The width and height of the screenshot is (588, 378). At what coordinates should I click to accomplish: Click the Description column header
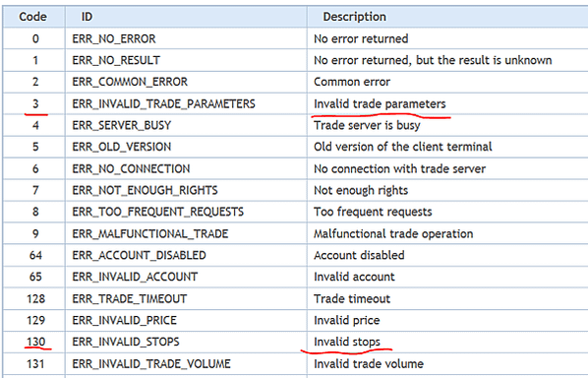pyautogui.click(x=354, y=17)
